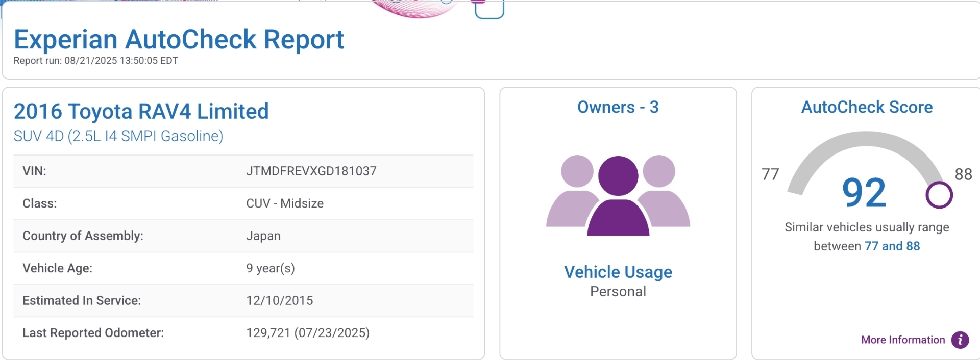Click the Owners - 3 heading

coord(618,107)
